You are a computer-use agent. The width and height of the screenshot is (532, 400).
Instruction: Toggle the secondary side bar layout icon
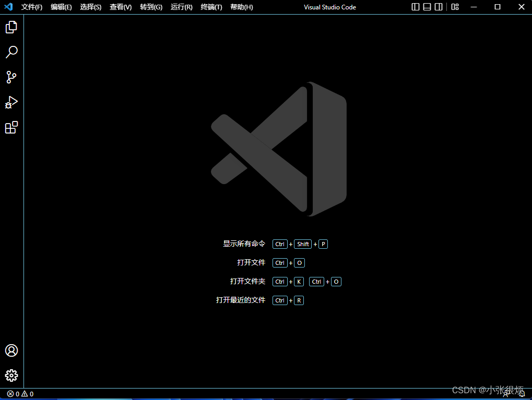coord(439,7)
